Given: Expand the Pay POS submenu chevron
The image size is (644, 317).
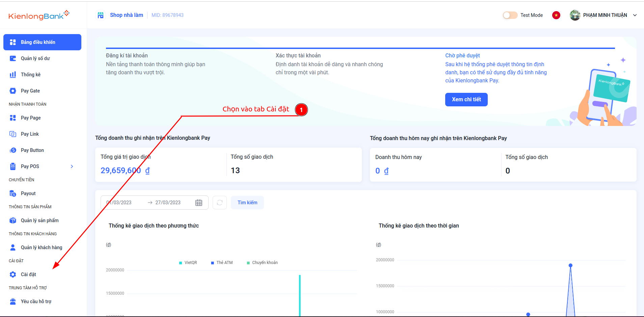Looking at the screenshot, I should tap(72, 166).
